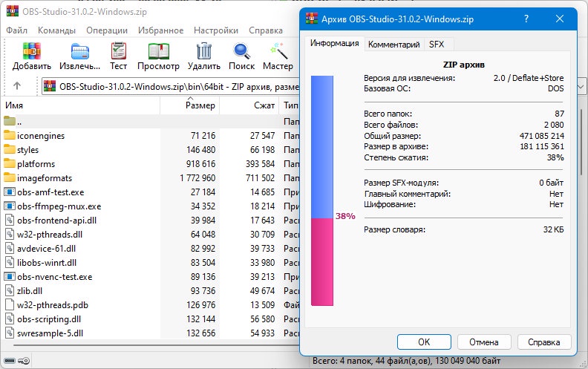
Task: Click the Удалить (Delete) trash icon
Action: pyautogui.click(x=204, y=51)
